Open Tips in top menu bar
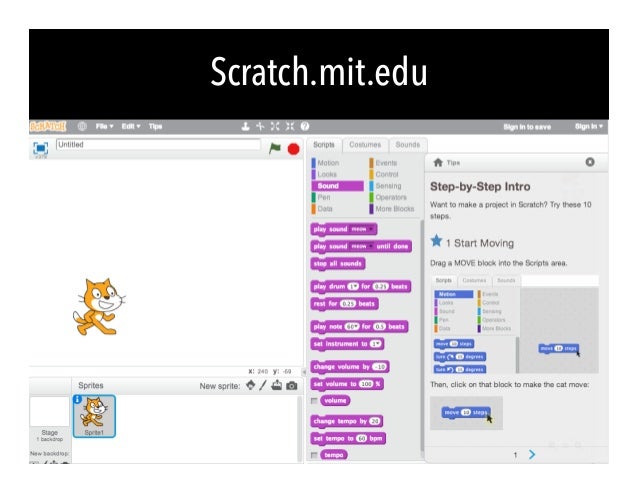This screenshot has width=638, height=493. pos(155,127)
